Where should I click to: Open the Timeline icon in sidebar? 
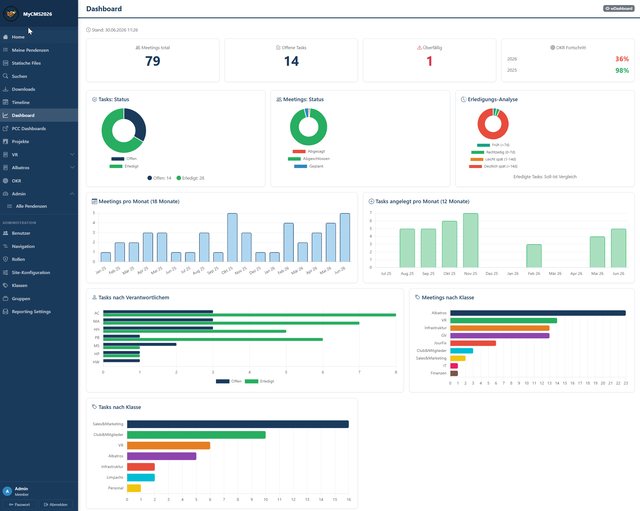point(5,102)
